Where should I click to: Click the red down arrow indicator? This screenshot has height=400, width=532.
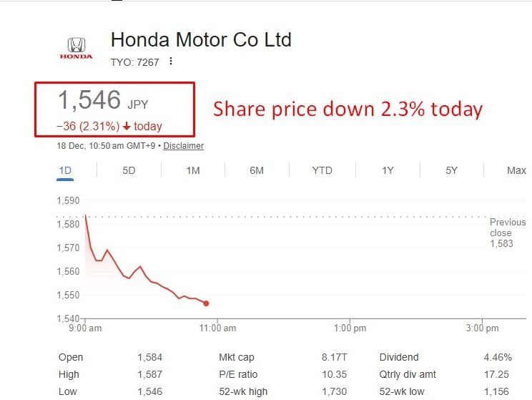click(127, 127)
